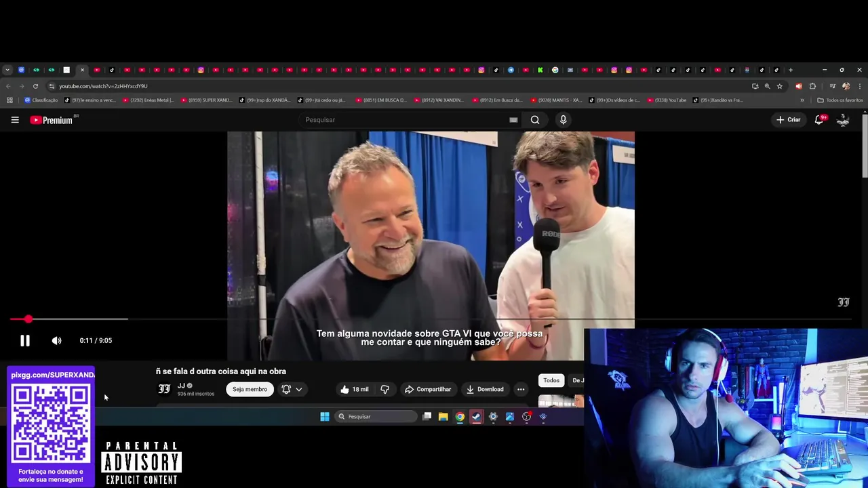Image resolution: width=868 pixels, height=488 pixels.
Task: Open File Explorer from the taskbar
Action: 443,416
